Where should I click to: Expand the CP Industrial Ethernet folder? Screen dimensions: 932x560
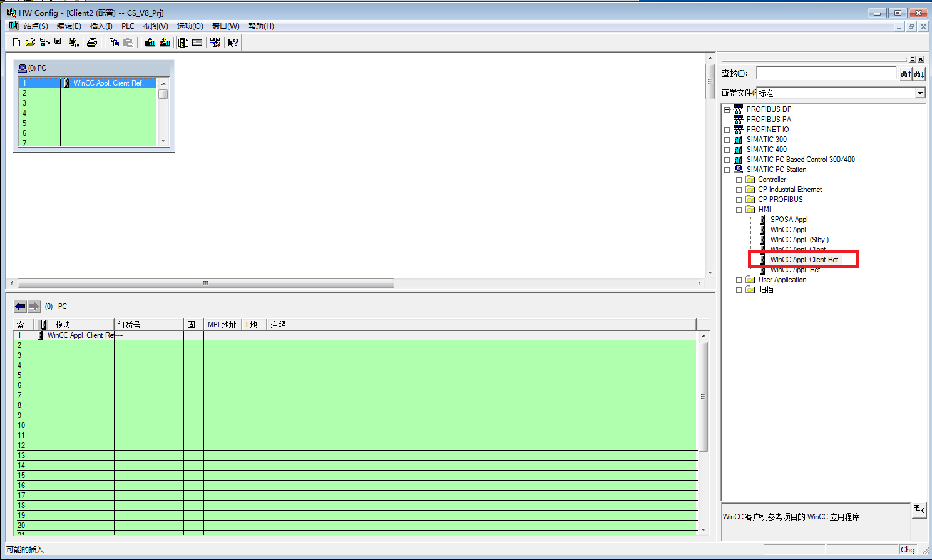pos(739,190)
